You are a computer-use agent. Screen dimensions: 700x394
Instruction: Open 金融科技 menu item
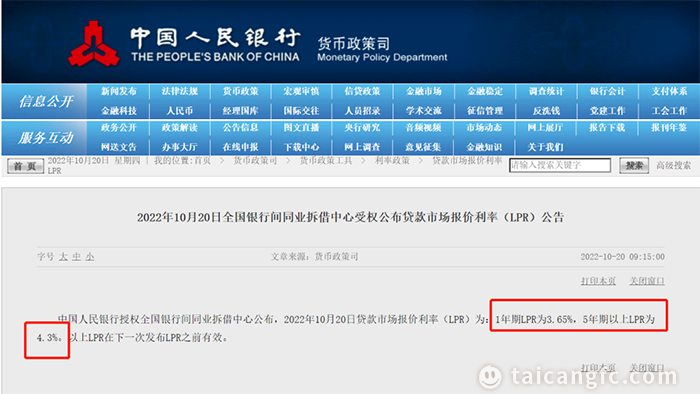pyautogui.click(x=118, y=111)
